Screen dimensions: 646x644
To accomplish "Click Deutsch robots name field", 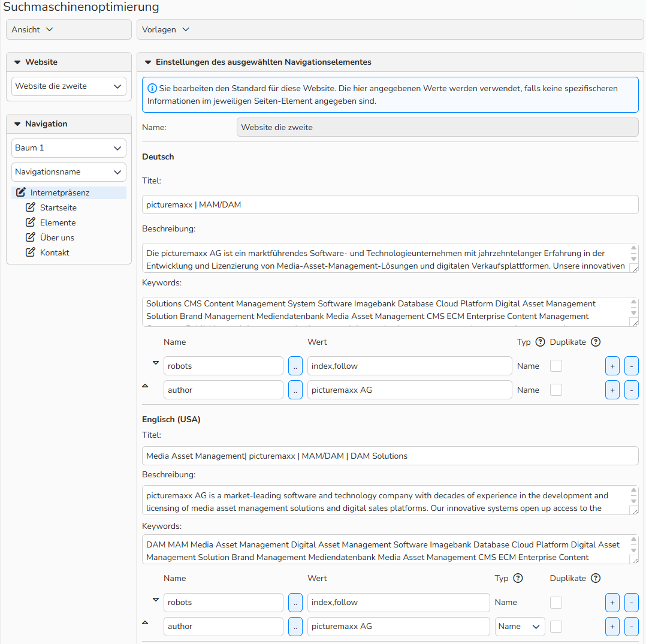I will 224,366.
